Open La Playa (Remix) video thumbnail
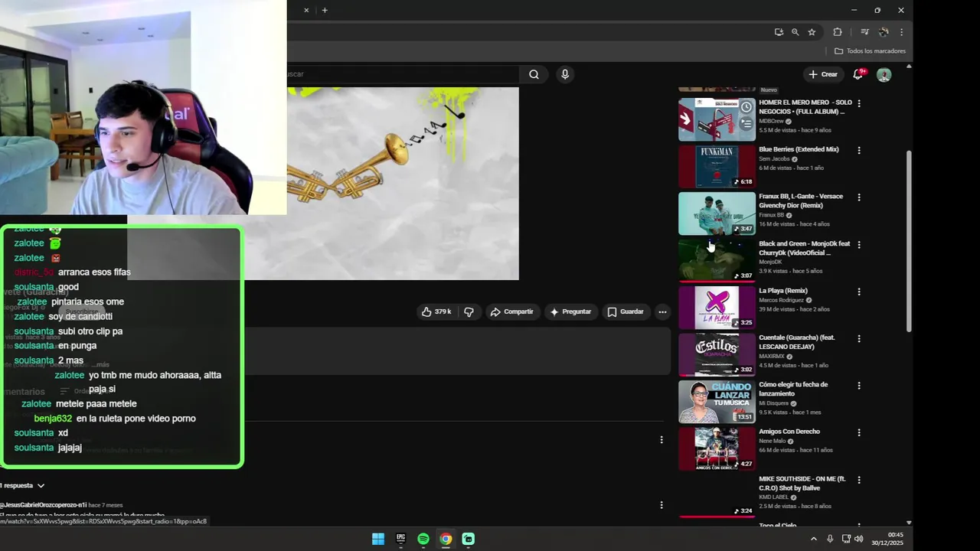The width and height of the screenshot is (980, 551). [x=717, y=308]
